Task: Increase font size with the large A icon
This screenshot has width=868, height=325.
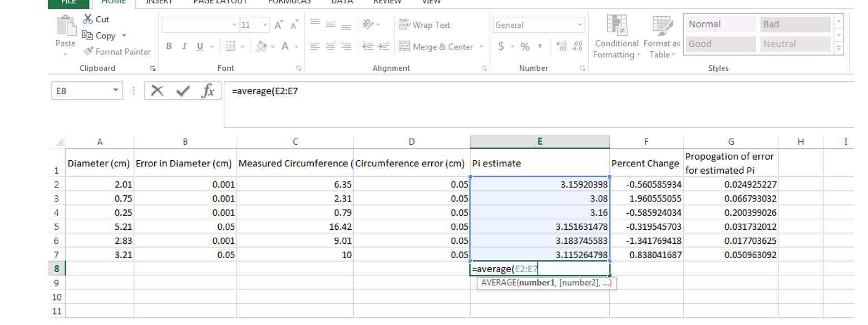Action: tap(279, 25)
